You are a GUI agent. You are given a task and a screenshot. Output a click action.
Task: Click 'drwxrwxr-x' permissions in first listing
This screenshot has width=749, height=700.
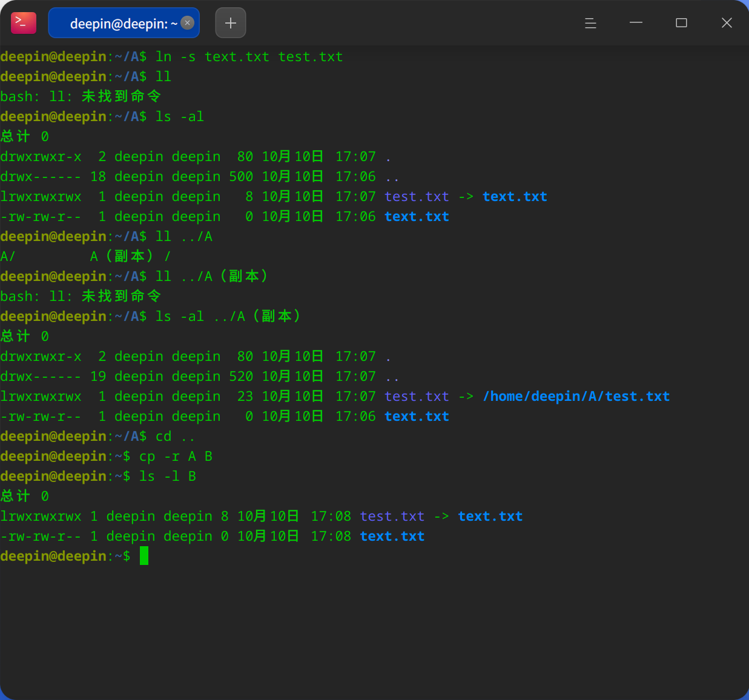point(41,156)
